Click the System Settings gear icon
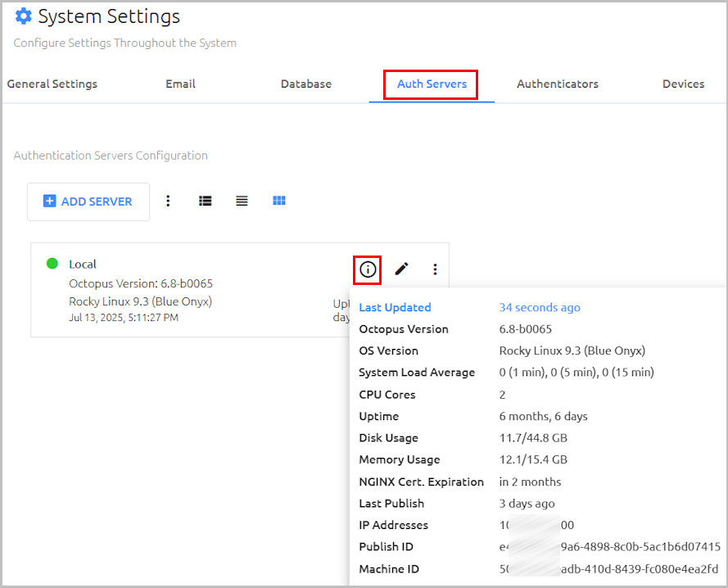 tap(23, 16)
